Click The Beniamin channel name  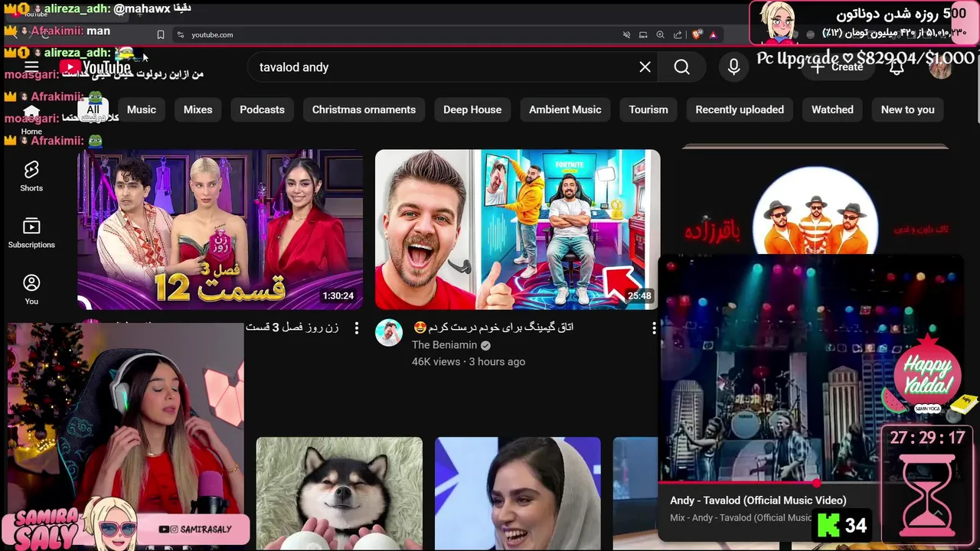444,345
